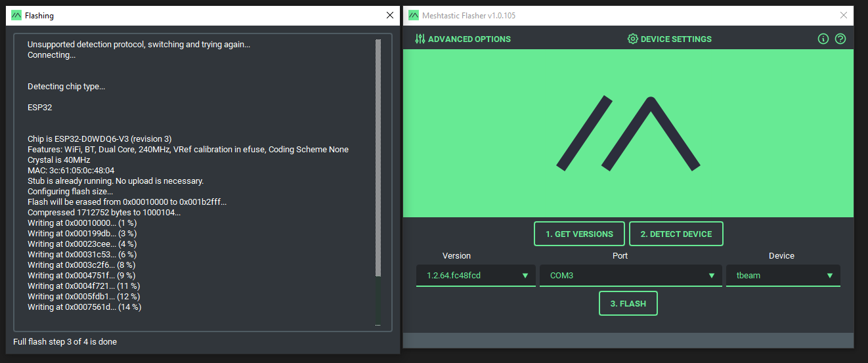Click the Meshtastic Flasher title bar app icon
The width and height of the screenshot is (868, 363).
coord(412,15)
